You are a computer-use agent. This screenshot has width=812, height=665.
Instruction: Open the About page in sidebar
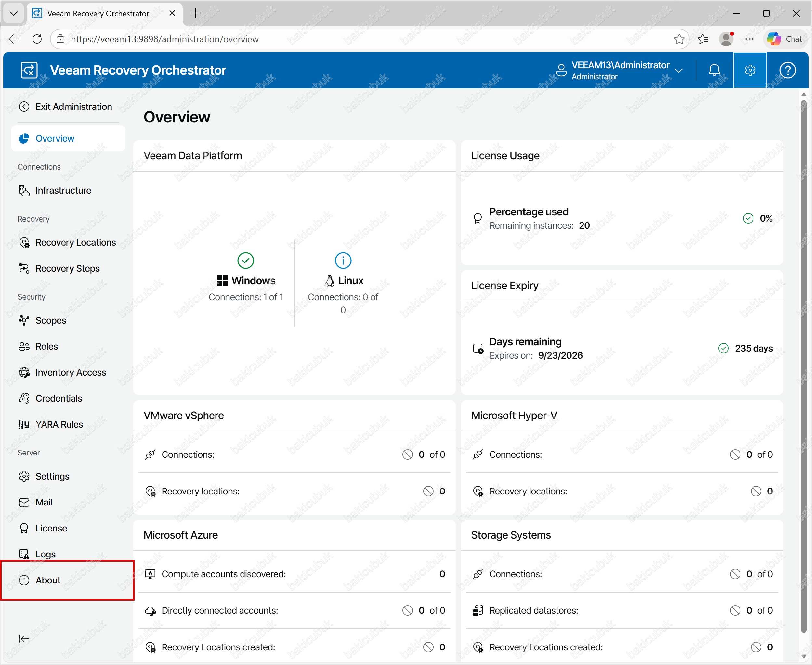tap(48, 580)
